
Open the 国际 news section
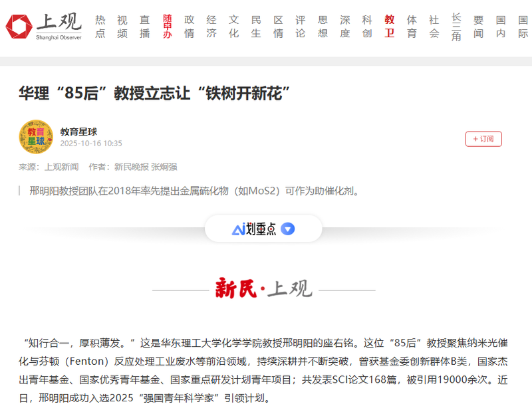[x=523, y=26]
